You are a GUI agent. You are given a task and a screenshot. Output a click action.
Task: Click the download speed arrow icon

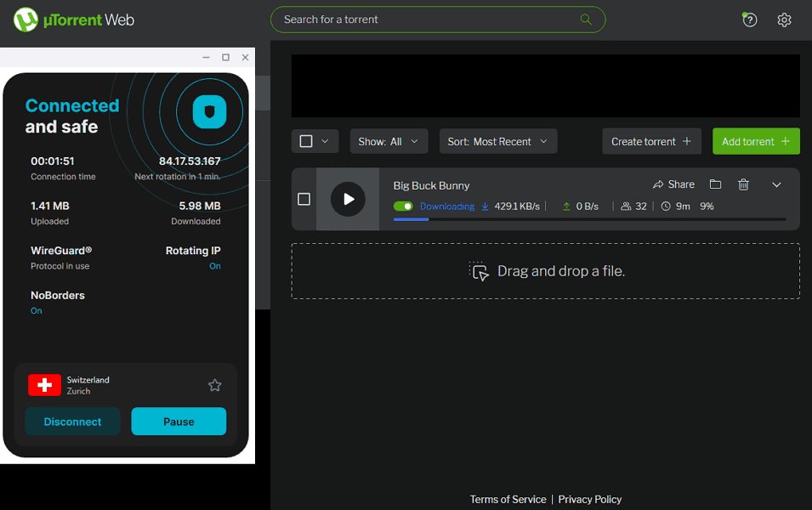(485, 206)
